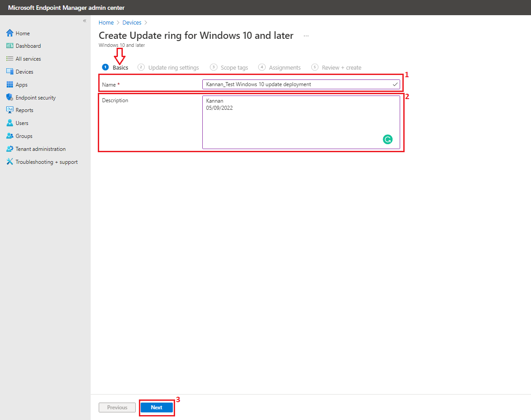Open Troubleshooting + support wrench icon

(10, 162)
